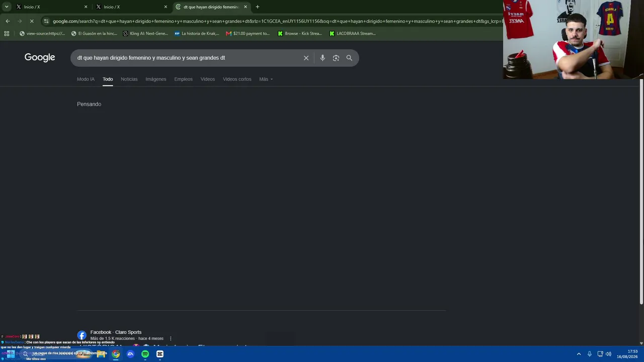This screenshot has height=362, width=644.
Task: Select the 'dt que hayan dirigido' tab
Action: point(211,7)
